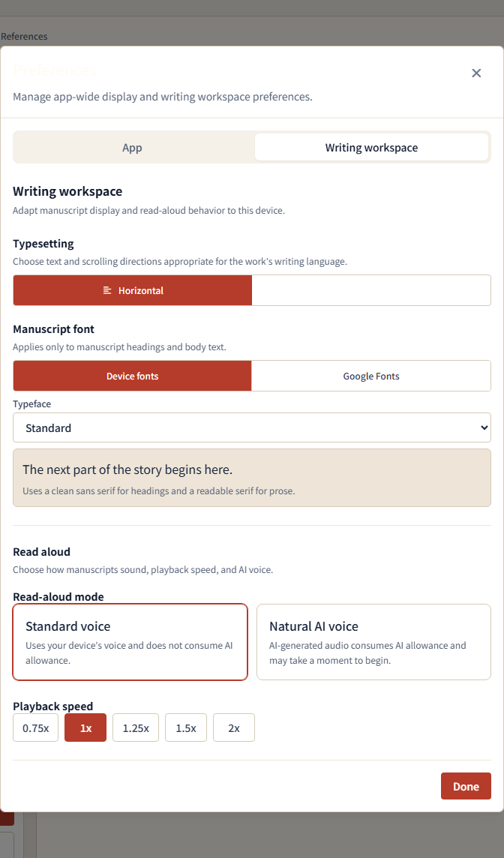Set playback speed to 1x
Viewport: 504px width, 858px height.
(x=85, y=727)
